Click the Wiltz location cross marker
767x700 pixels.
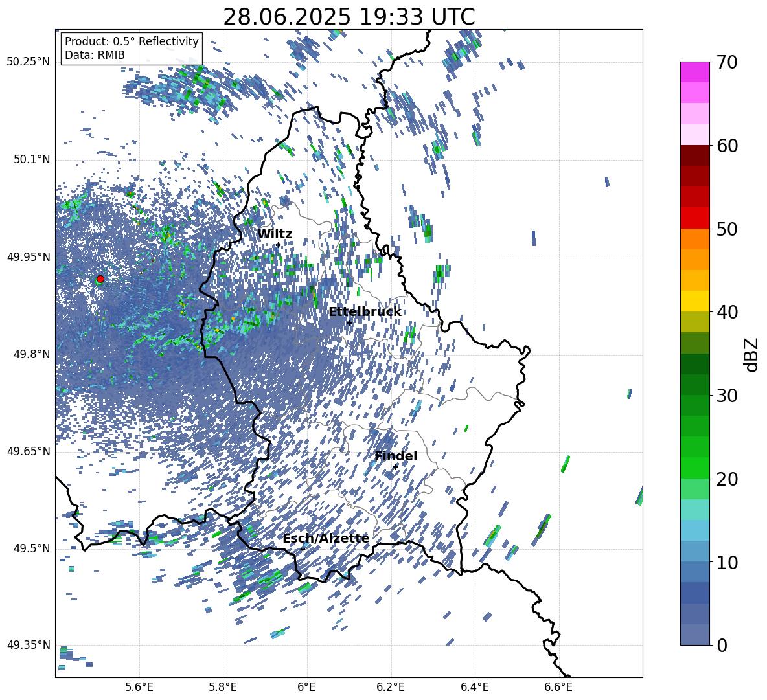coord(279,245)
